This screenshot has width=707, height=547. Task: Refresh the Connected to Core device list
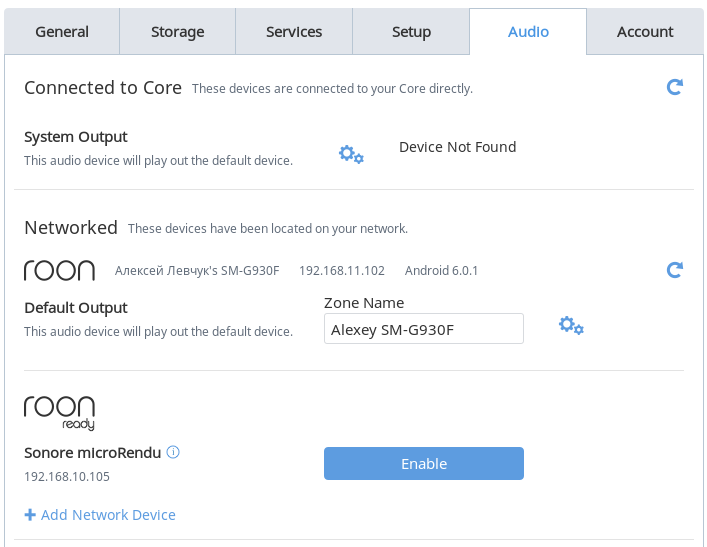(x=675, y=87)
